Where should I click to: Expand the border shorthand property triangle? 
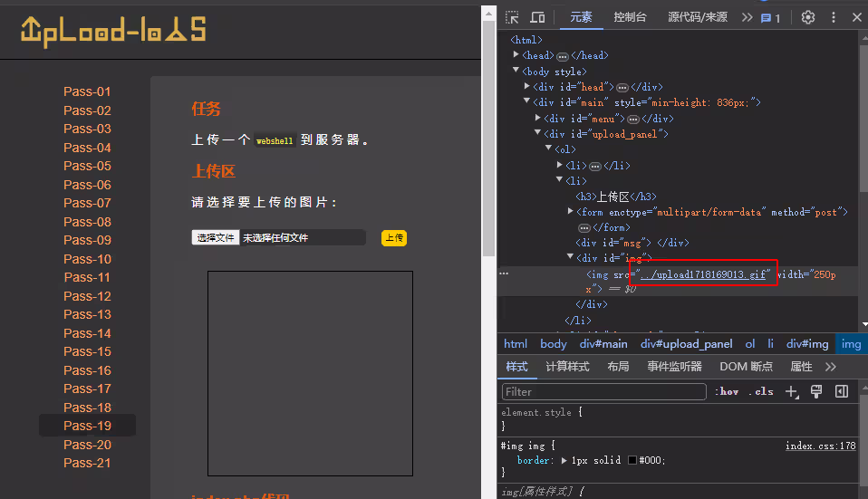click(x=564, y=460)
